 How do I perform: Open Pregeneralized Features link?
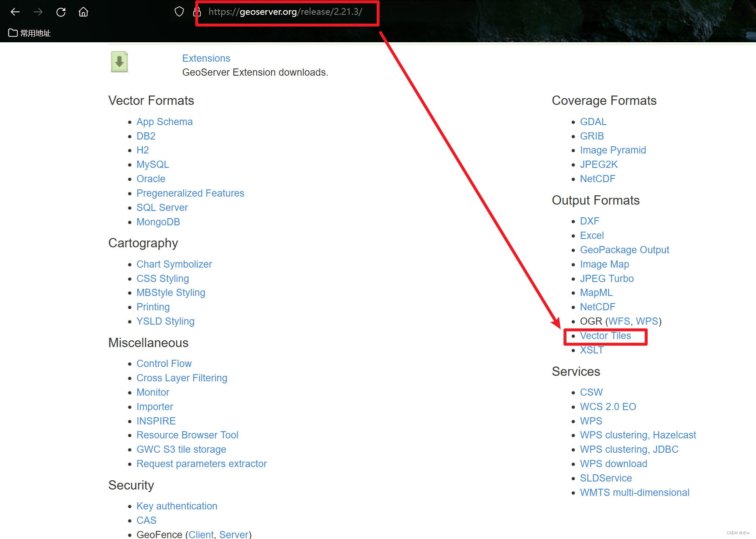[x=190, y=193]
